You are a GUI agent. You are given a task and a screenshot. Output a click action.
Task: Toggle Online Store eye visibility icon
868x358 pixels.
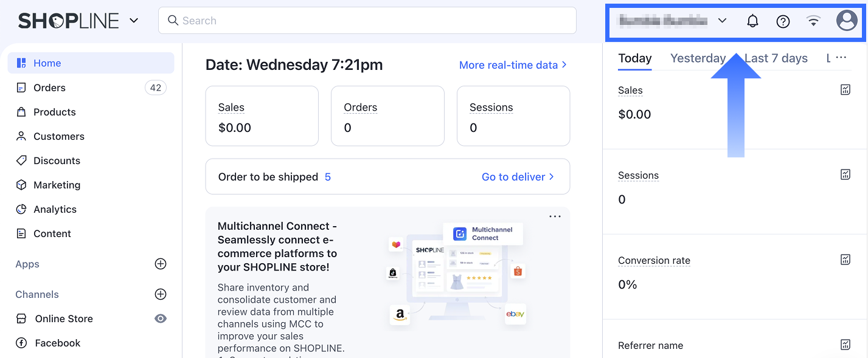pos(161,318)
